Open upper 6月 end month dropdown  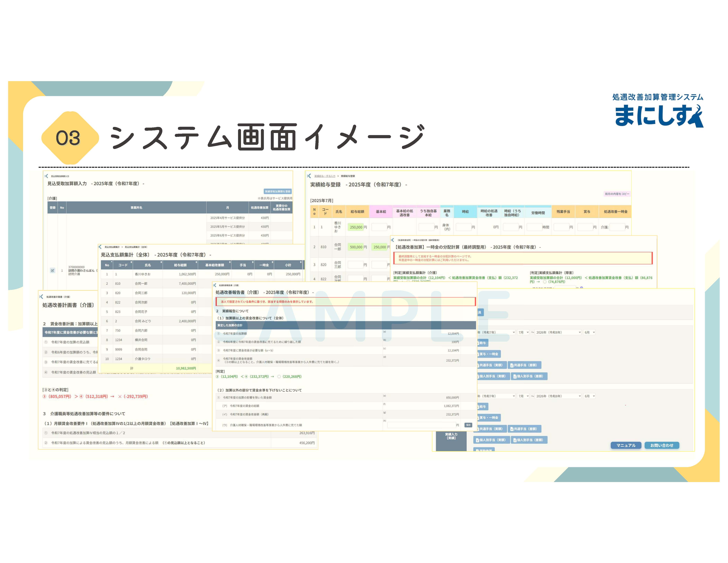pos(589,332)
